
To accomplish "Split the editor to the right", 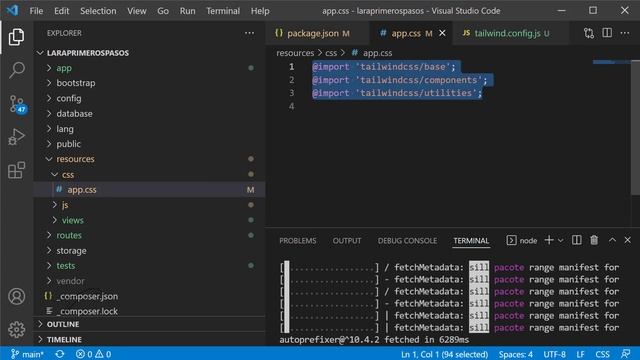I will (x=607, y=33).
